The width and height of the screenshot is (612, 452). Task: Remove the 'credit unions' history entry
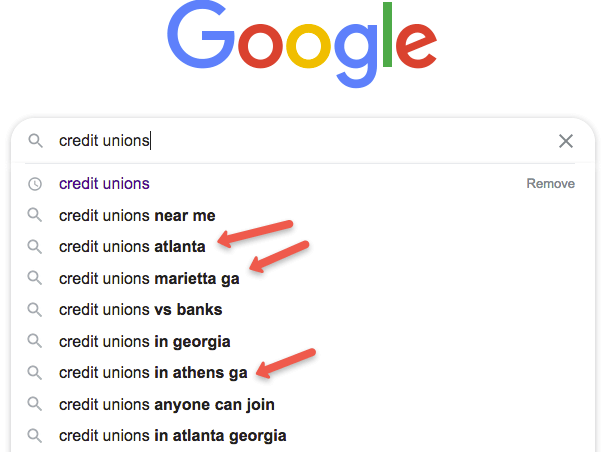point(550,183)
